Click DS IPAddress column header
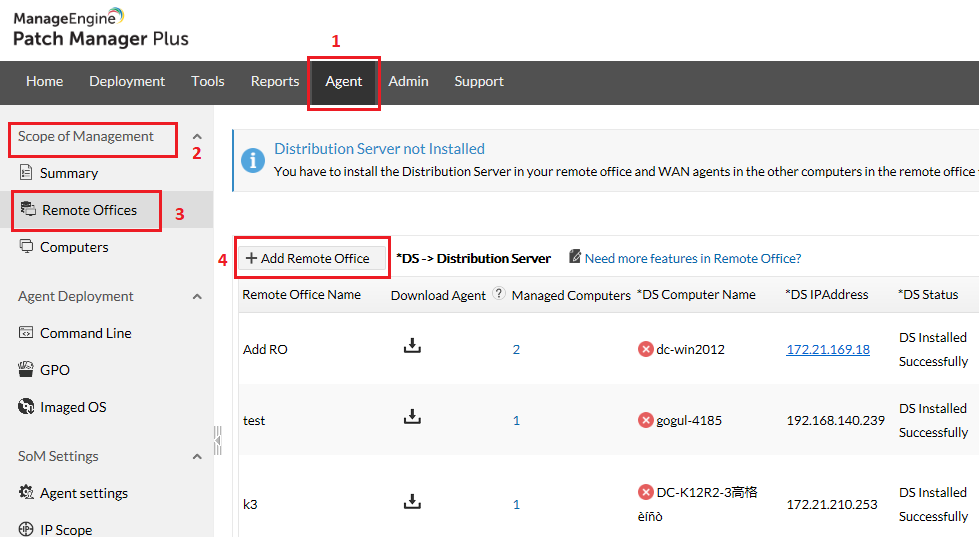Viewport: 979px width, 537px height. [x=827, y=295]
